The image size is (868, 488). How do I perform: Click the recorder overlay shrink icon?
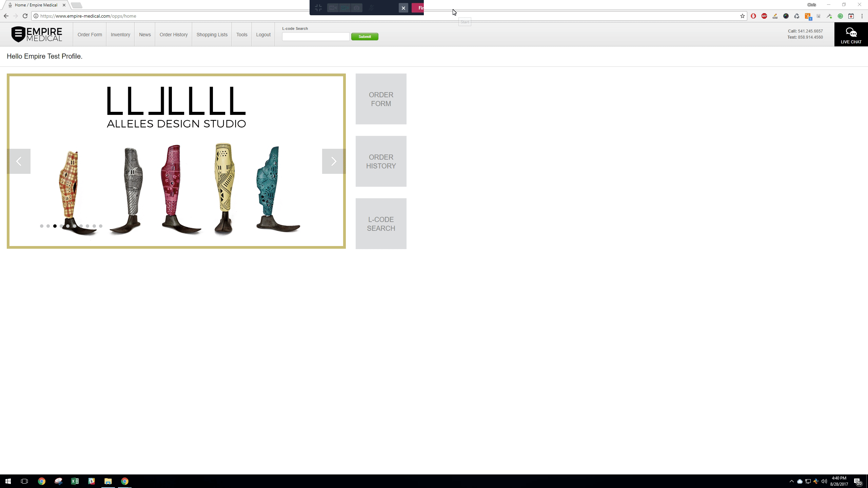click(318, 8)
